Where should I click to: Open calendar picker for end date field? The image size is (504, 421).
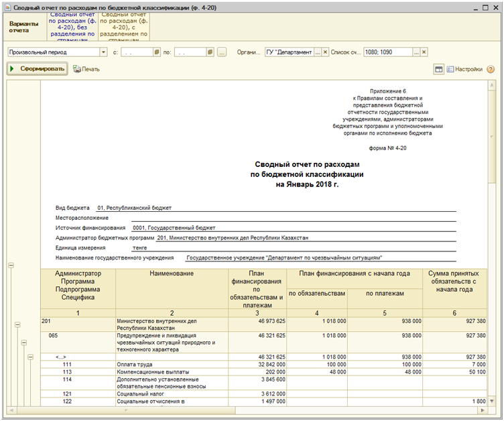pyautogui.click(x=210, y=52)
